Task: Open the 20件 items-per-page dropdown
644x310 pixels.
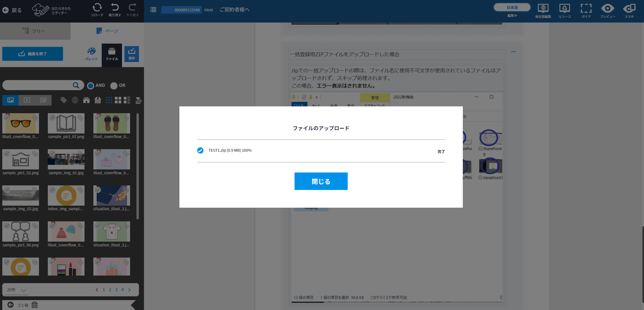Action: coord(17,290)
